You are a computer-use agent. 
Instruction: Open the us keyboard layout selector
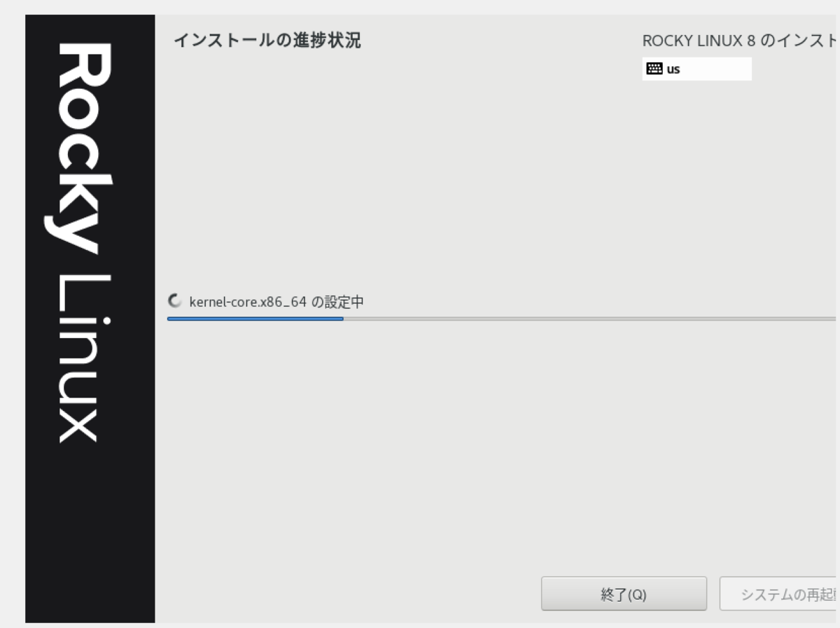point(697,68)
